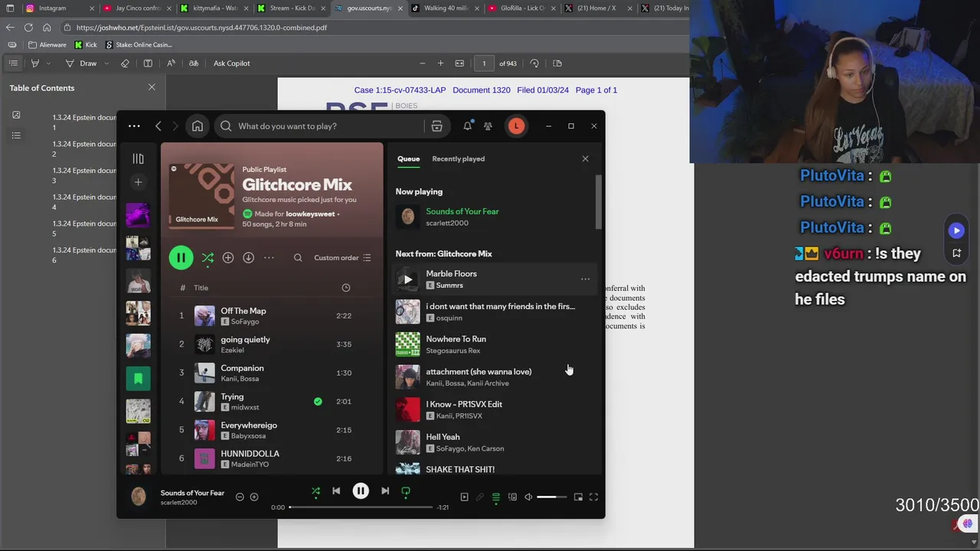The width and height of the screenshot is (980, 551).
Task: Open Now Playing view icon
Action: [x=464, y=497]
